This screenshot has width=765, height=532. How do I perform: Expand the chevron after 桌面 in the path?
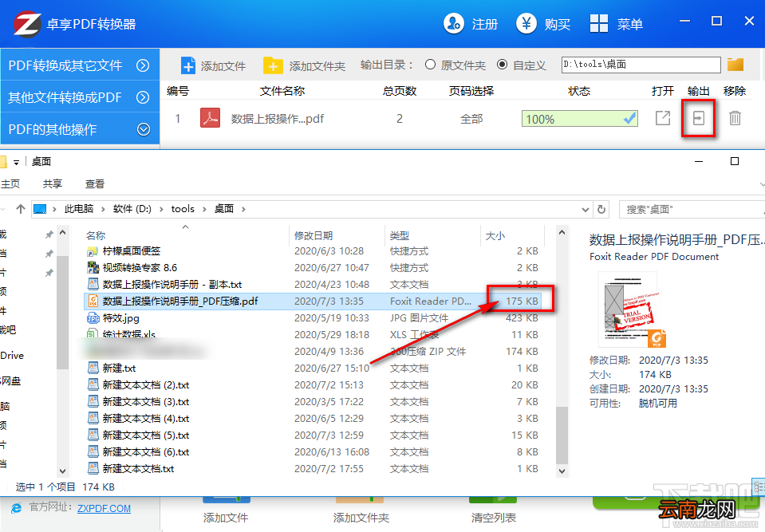(243, 209)
